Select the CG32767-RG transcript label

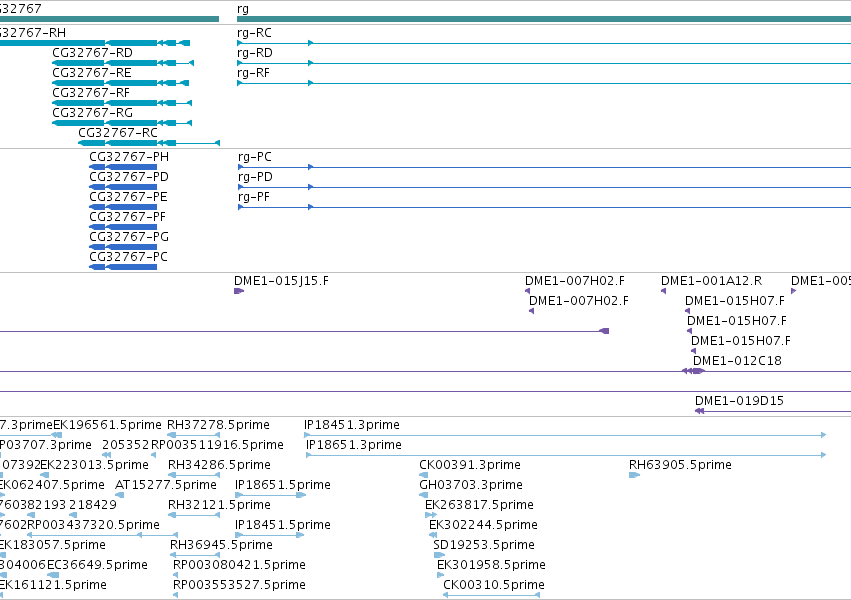[x=92, y=113]
